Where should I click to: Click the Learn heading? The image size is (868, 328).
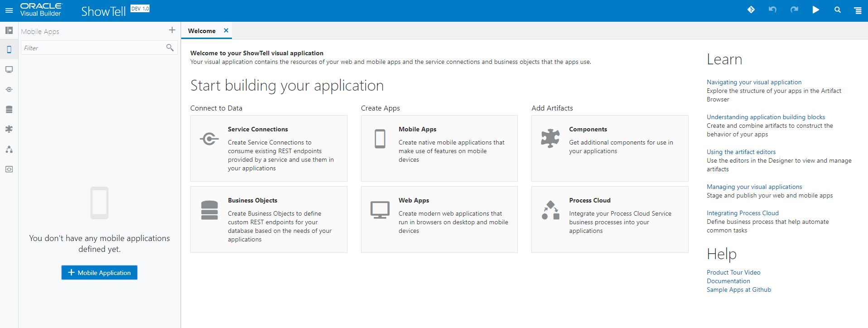click(724, 59)
